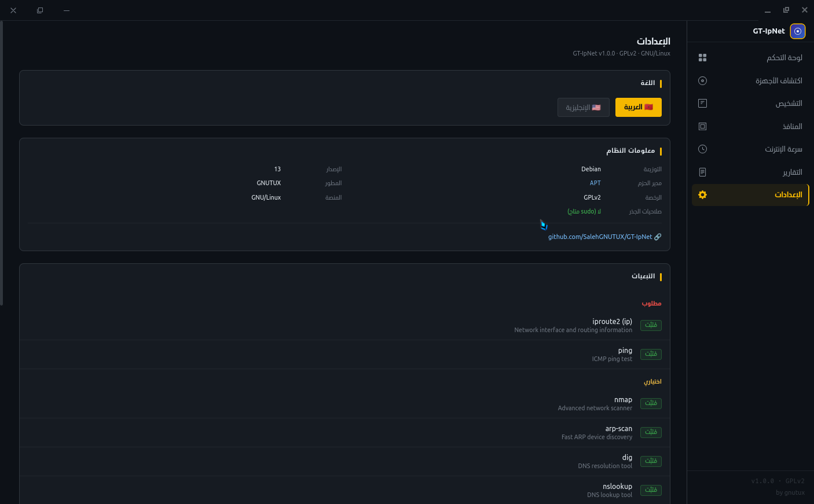Select the التشخيص diagnostics icon
Image resolution: width=814 pixels, height=504 pixels.
pos(702,103)
